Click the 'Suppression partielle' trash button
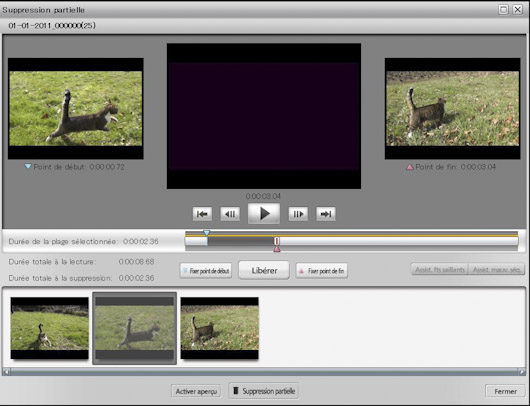Image resolution: width=530 pixels, height=406 pixels. (264, 391)
